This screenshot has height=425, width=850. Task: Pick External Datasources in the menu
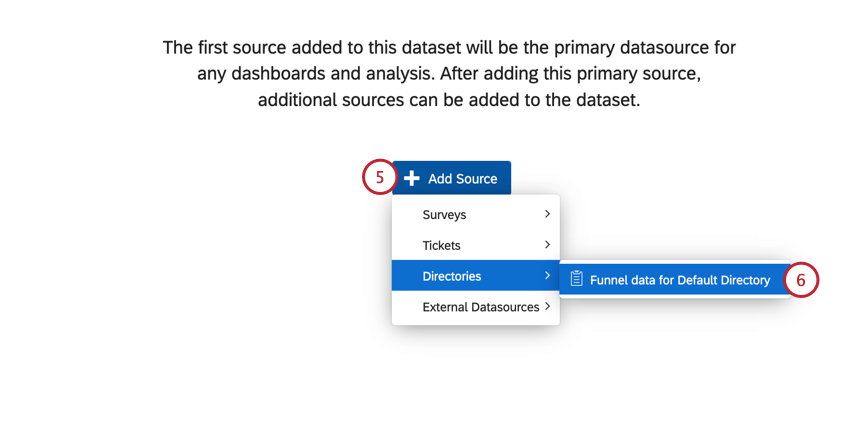[481, 307]
